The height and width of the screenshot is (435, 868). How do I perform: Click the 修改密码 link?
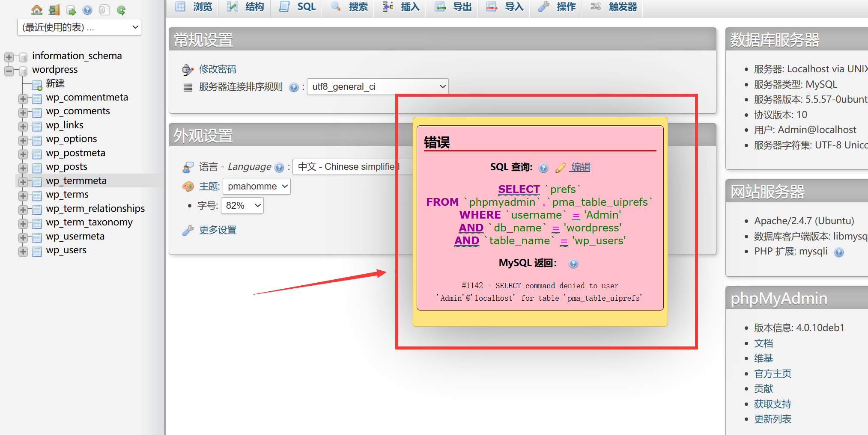coord(218,69)
